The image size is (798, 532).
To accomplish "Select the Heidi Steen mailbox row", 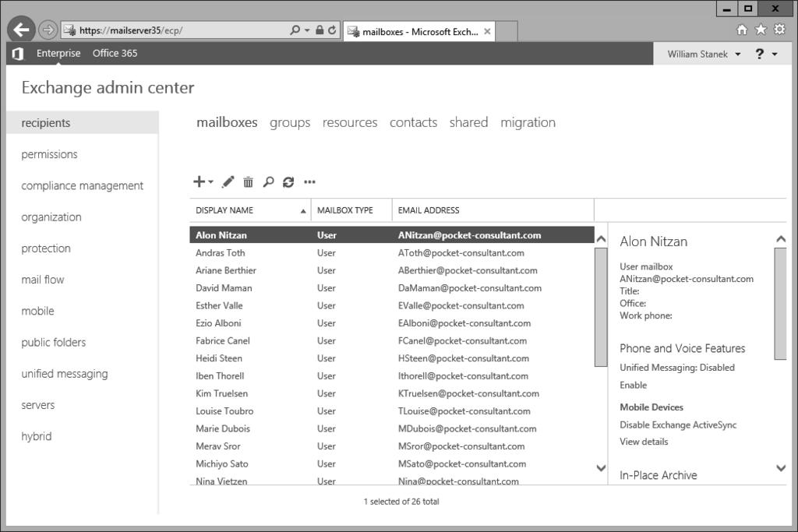I will coord(392,358).
